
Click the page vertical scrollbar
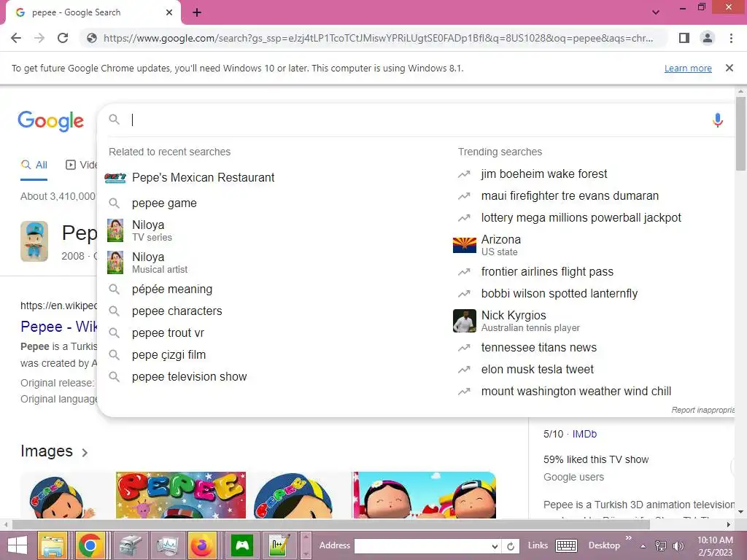(740, 133)
